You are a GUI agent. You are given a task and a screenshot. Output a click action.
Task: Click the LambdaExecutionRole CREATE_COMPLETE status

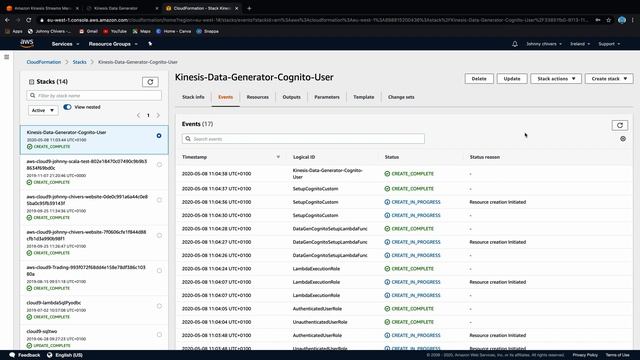coord(409,269)
